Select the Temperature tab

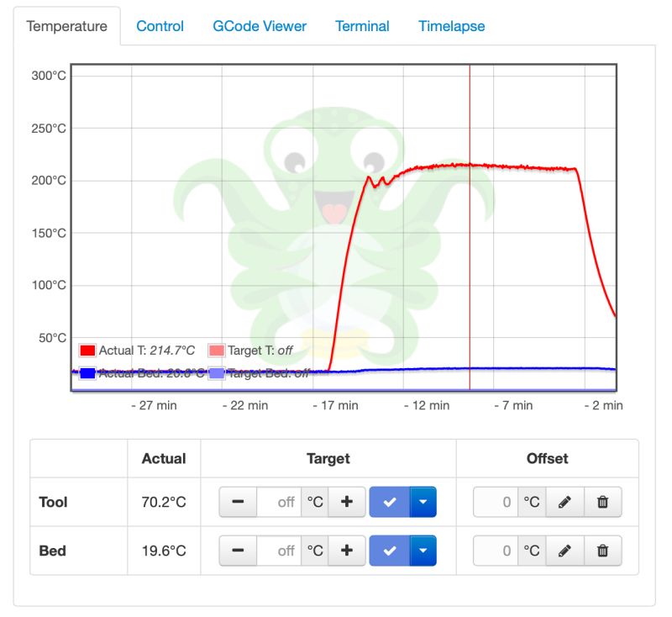(67, 26)
